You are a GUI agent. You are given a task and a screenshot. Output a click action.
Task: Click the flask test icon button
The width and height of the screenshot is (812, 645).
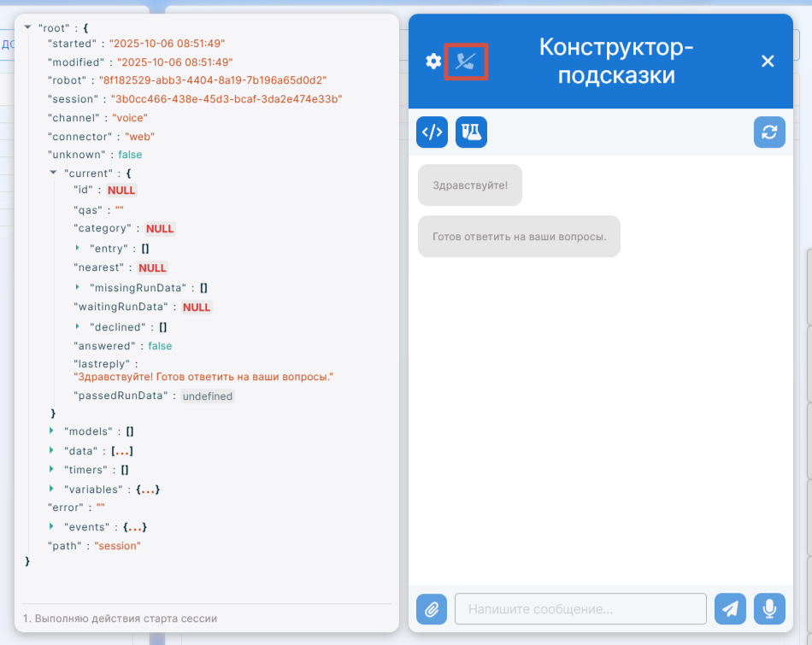(471, 132)
